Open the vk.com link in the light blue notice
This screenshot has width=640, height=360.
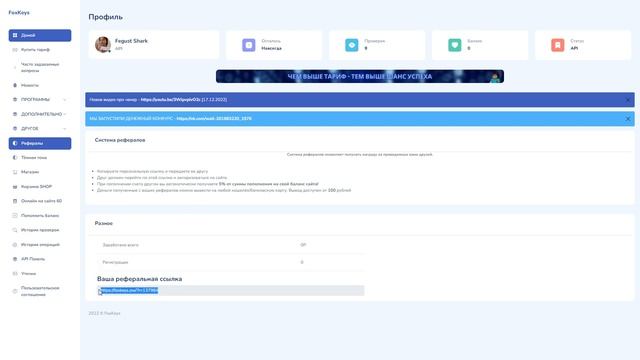tap(214, 119)
